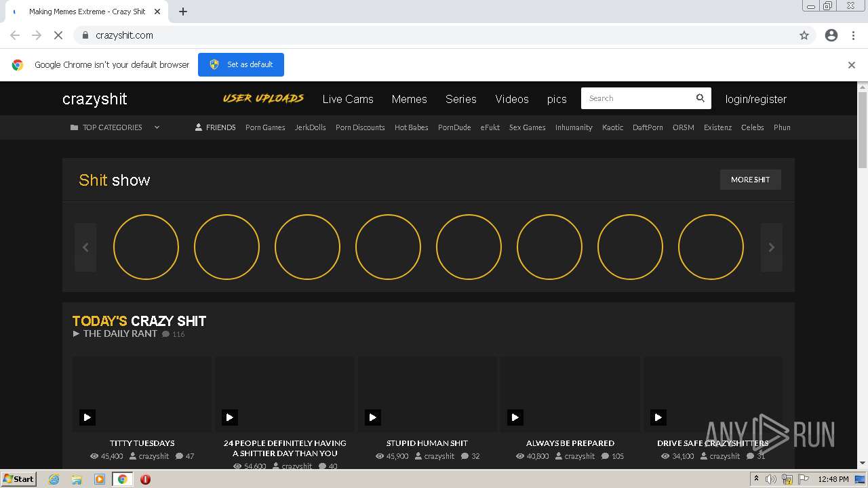The width and height of the screenshot is (868, 488).
Task: Play the Stupid Human Shit video
Action: tap(372, 417)
